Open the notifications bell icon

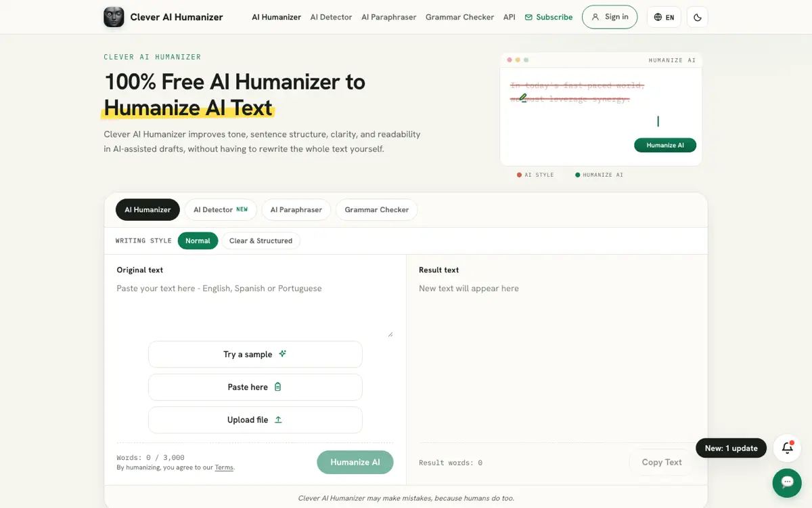point(787,448)
